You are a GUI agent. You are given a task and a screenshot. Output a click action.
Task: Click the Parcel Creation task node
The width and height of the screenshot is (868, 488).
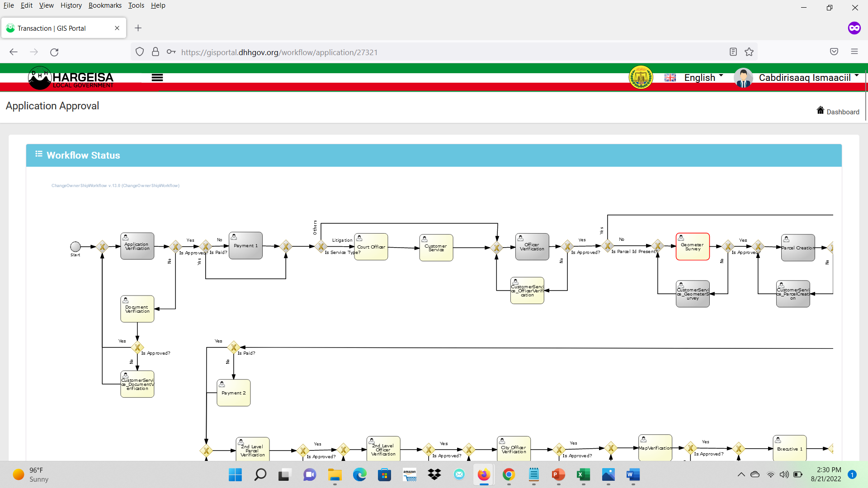(798, 248)
